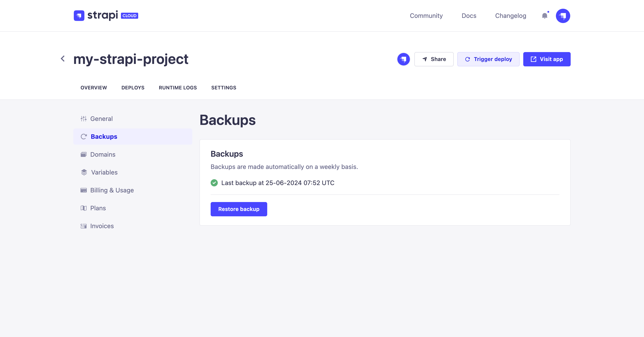Click the Restore backup button
Image resolution: width=644 pixels, height=337 pixels.
pos(239,209)
